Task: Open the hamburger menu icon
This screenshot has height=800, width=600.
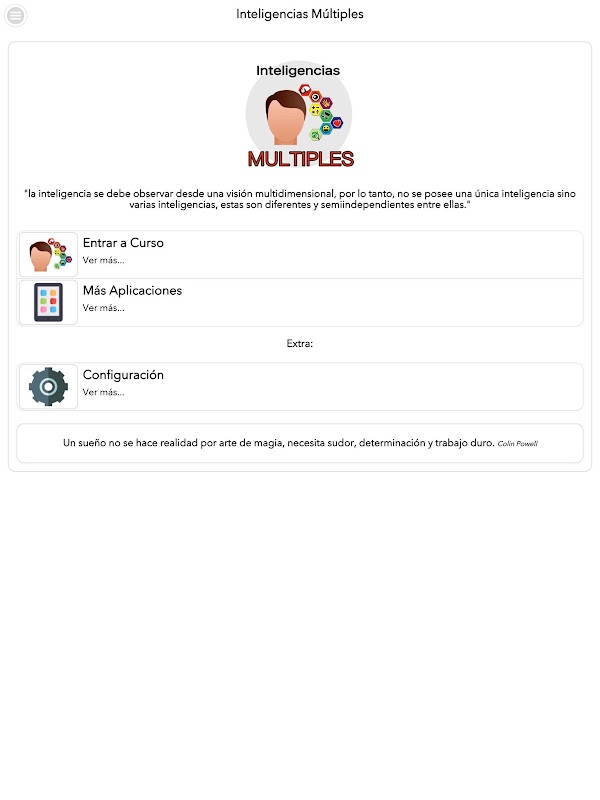Action: click(15, 15)
